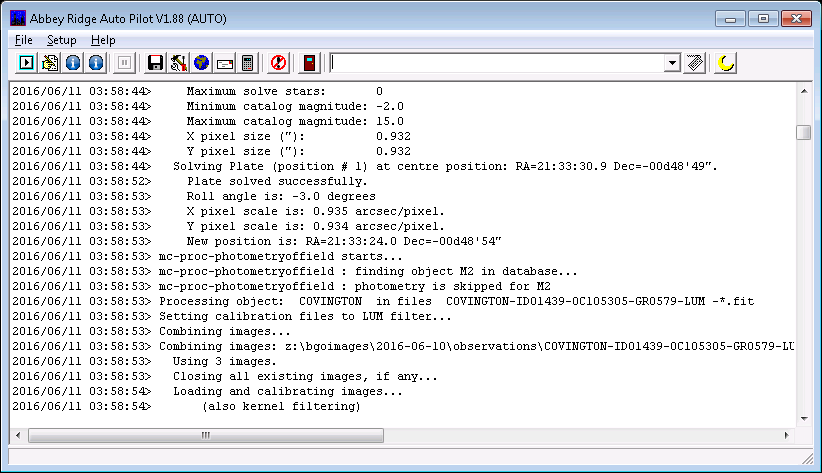Maximize the Auto Pilot window

coord(763,19)
